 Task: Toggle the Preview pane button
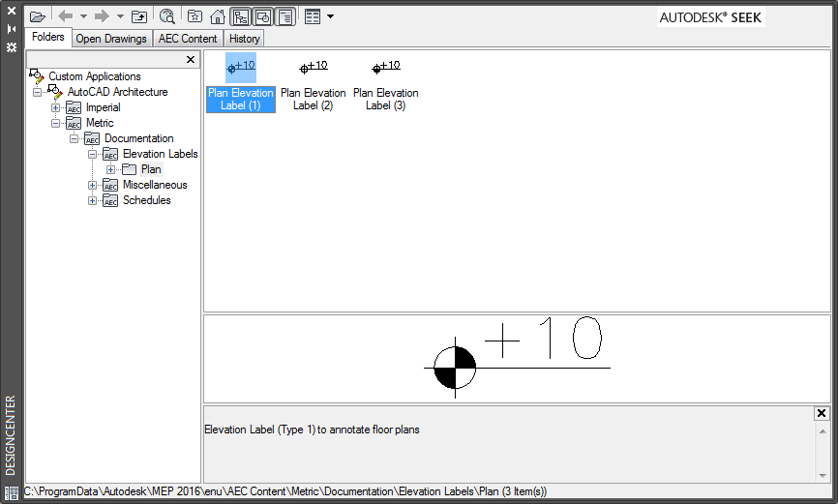[263, 17]
